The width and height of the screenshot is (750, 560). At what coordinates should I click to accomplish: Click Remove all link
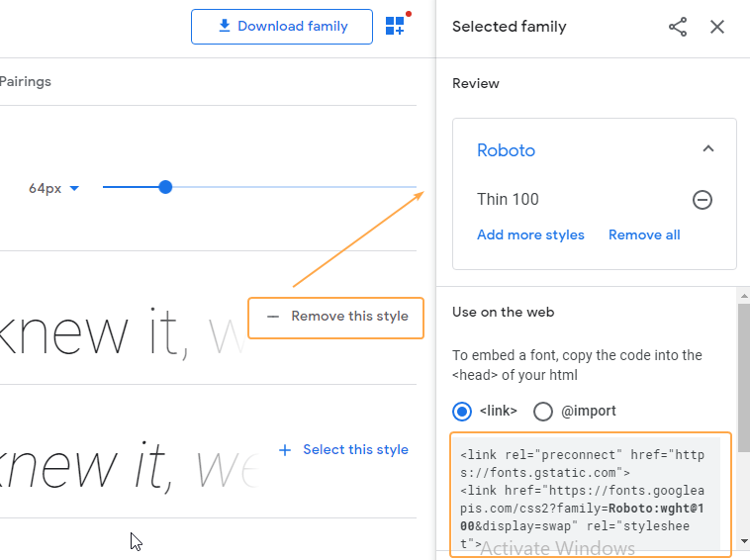point(644,234)
